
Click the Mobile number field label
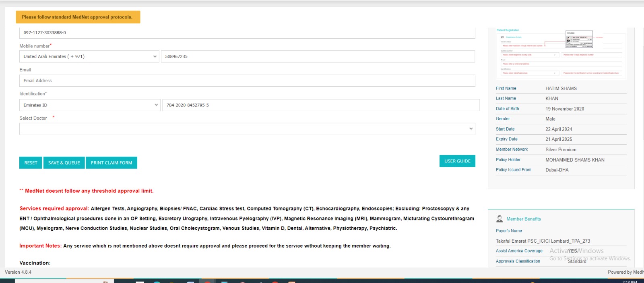[x=35, y=46]
